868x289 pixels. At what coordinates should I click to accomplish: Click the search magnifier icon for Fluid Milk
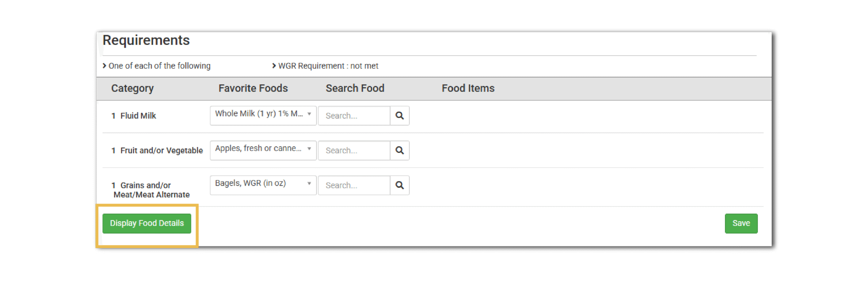[x=399, y=116]
